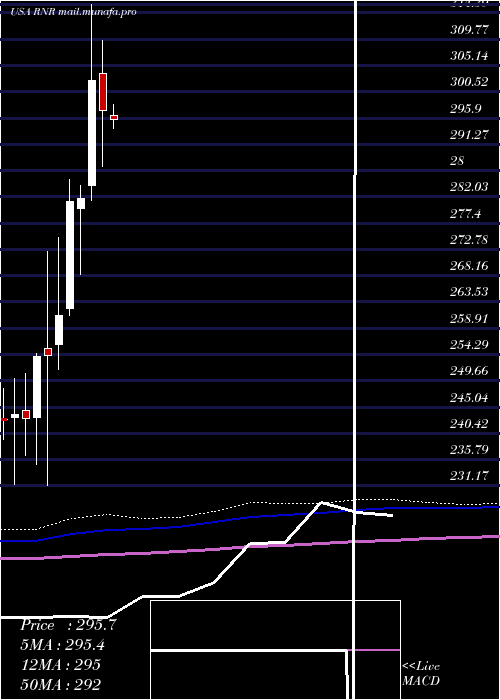Click the tallest white candlestick body
This screenshot has width=500, height=700.
point(92,133)
